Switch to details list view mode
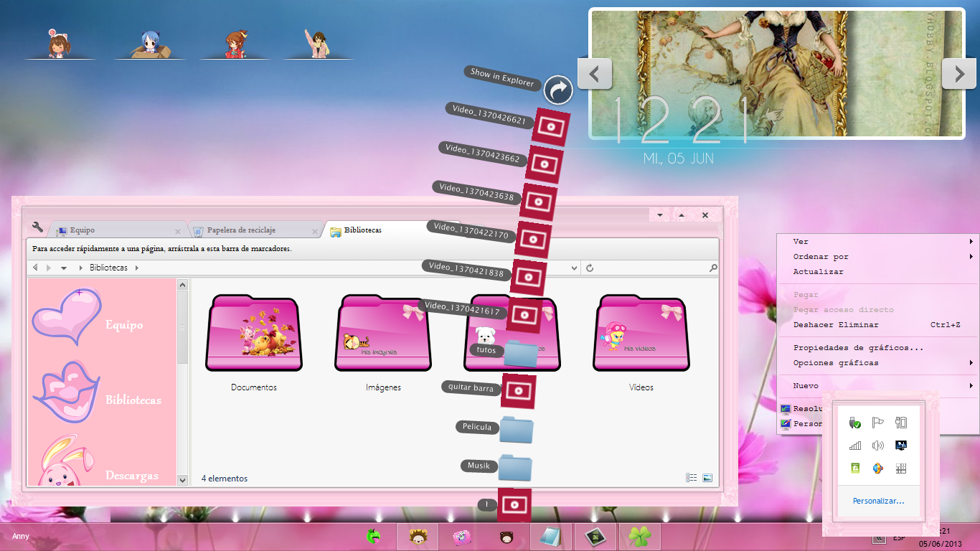Screen dimensions: 980x551 pyautogui.click(x=689, y=477)
